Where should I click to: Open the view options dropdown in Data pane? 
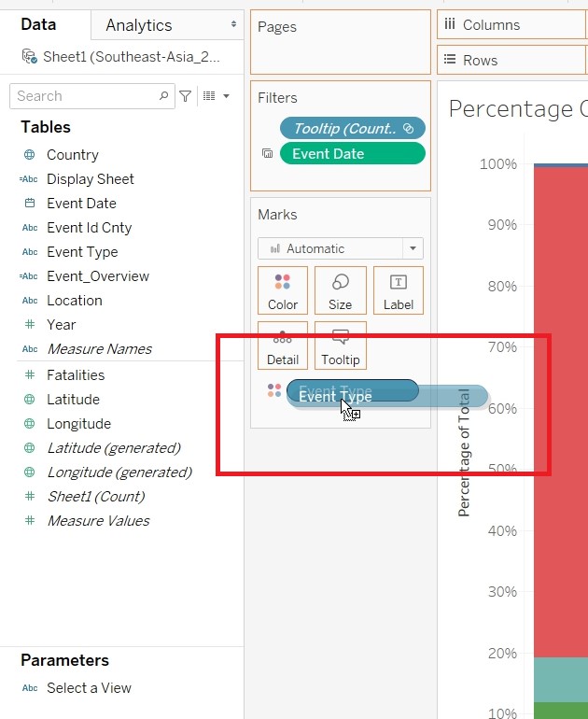[216, 96]
